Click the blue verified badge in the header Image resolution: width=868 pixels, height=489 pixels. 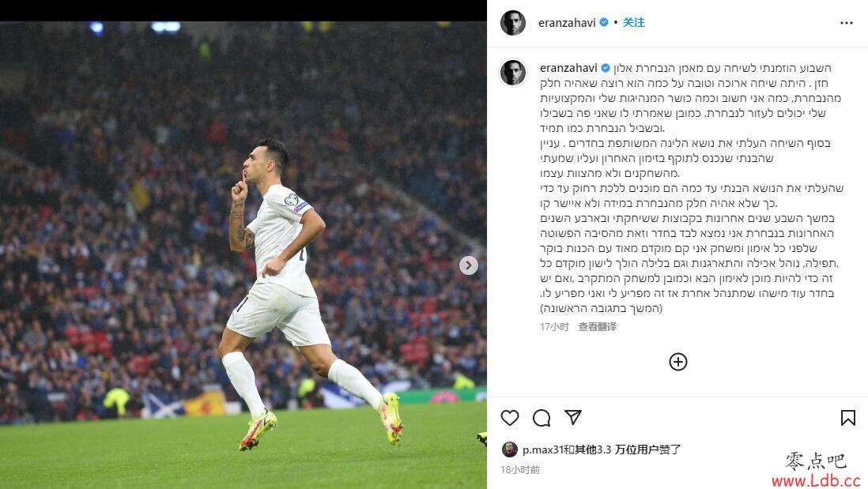point(604,22)
